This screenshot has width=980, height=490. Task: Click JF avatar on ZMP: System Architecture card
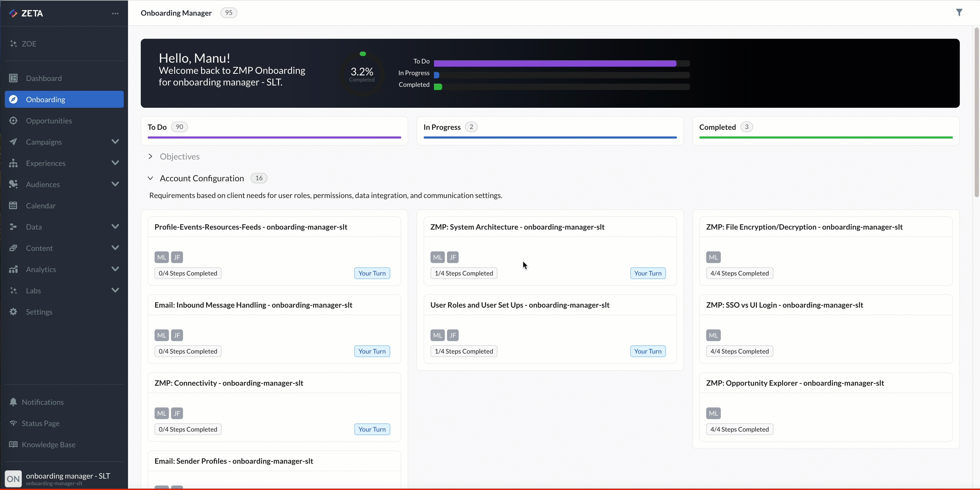pyautogui.click(x=453, y=257)
